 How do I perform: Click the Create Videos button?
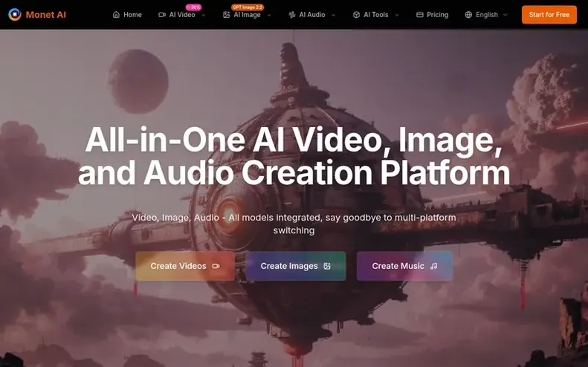185,266
